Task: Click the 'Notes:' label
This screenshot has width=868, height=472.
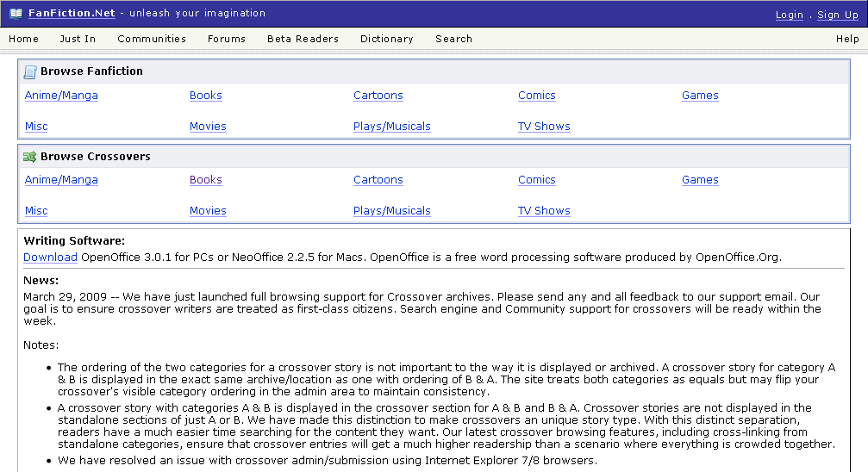Action: pos(41,345)
